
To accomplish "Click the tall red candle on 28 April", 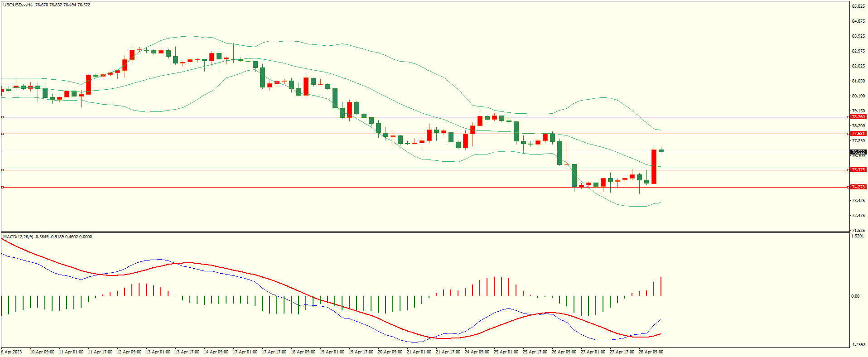I will tap(654, 166).
